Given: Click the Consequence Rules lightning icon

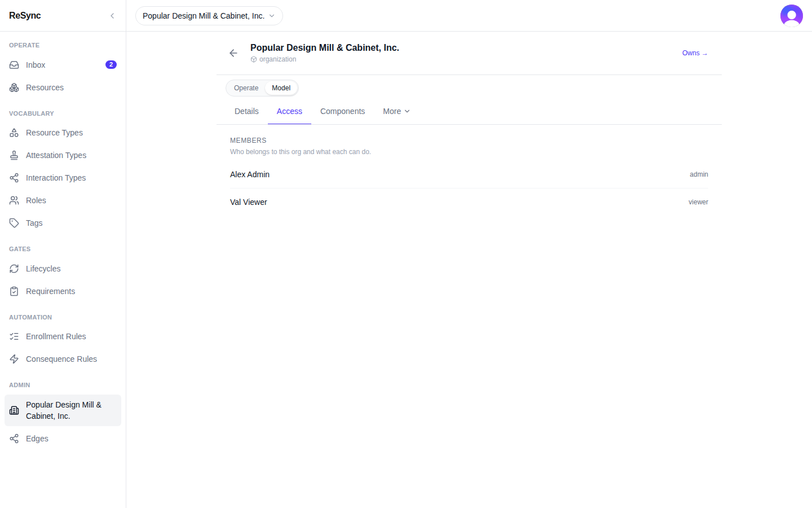Looking at the screenshot, I should 14,359.
